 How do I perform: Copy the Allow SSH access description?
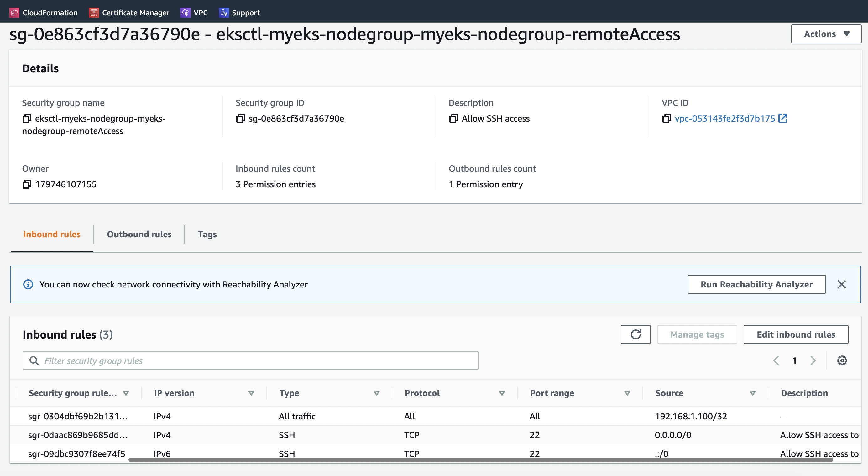pyautogui.click(x=453, y=118)
